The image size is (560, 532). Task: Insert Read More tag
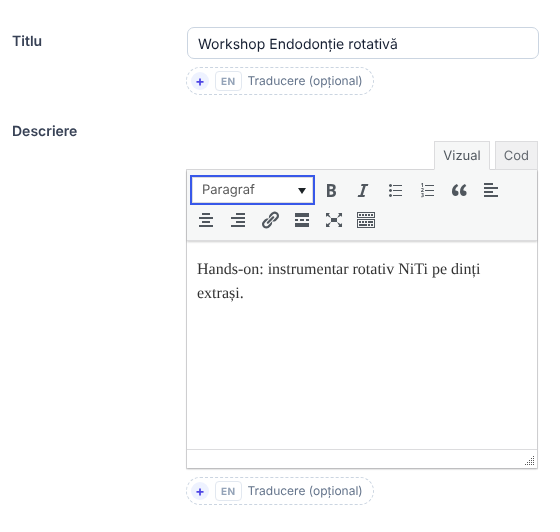coord(302,220)
